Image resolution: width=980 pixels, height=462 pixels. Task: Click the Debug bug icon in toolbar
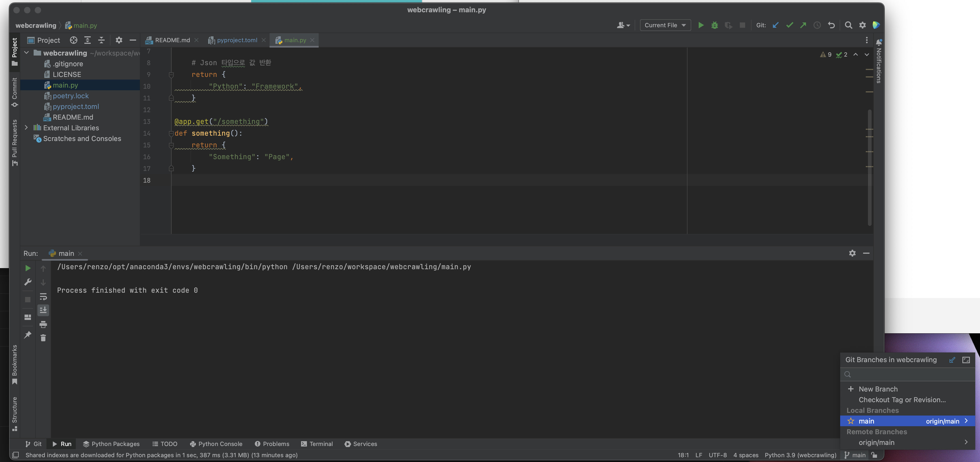pyautogui.click(x=714, y=25)
